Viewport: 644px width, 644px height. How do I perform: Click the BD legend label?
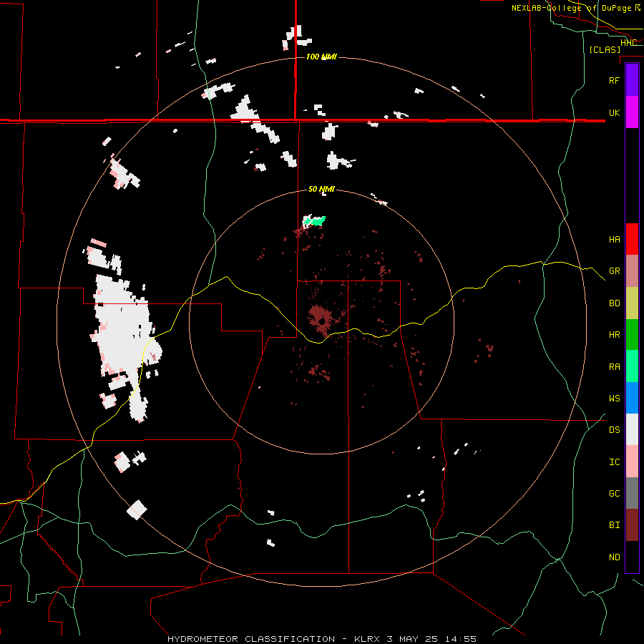614,303
